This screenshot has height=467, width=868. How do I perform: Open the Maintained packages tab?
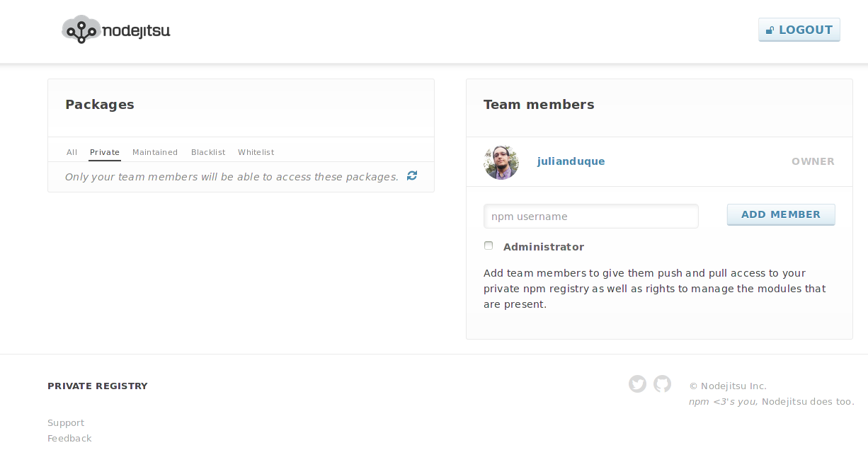tap(155, 152)
